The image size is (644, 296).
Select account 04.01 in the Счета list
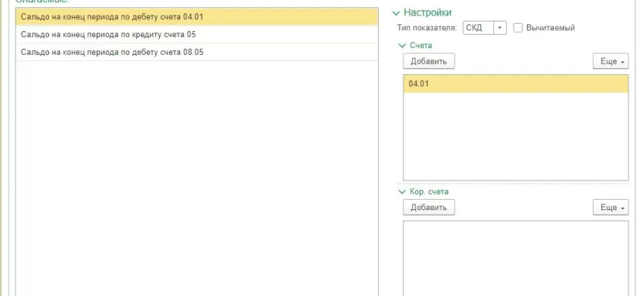[x=515, y=84]
